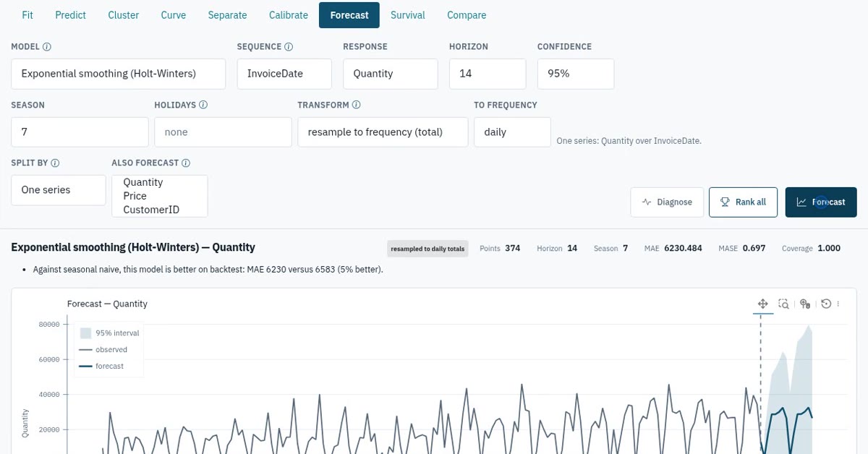The image size is (868, 454).
Task: Switch to the Separate tab
Action: click(x=227, y=15)
